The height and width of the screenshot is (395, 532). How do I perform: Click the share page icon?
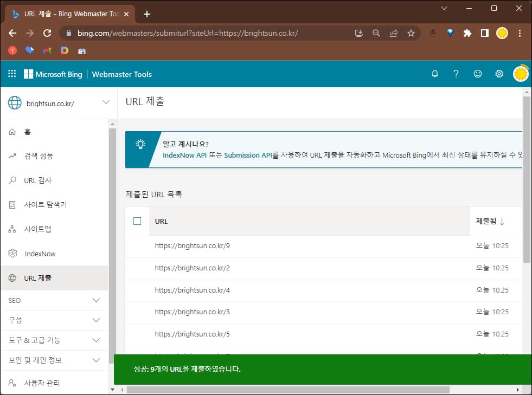click(394, 33)
